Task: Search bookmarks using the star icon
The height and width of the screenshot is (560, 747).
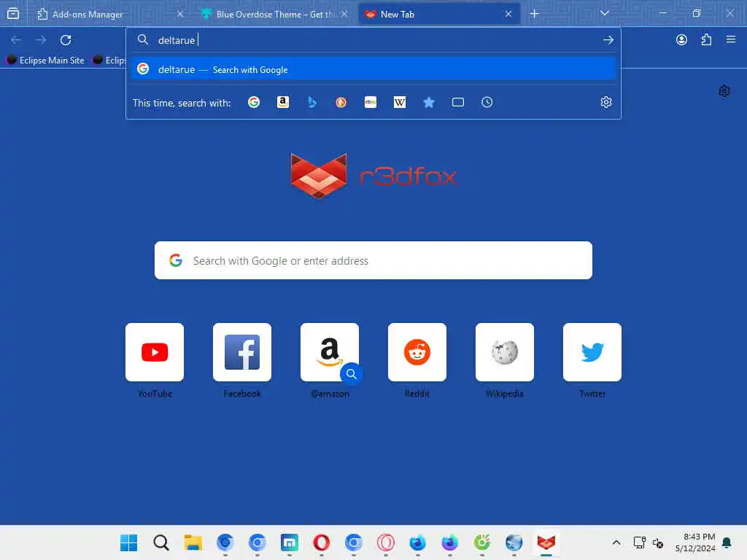Action: (x=429, y=102)
